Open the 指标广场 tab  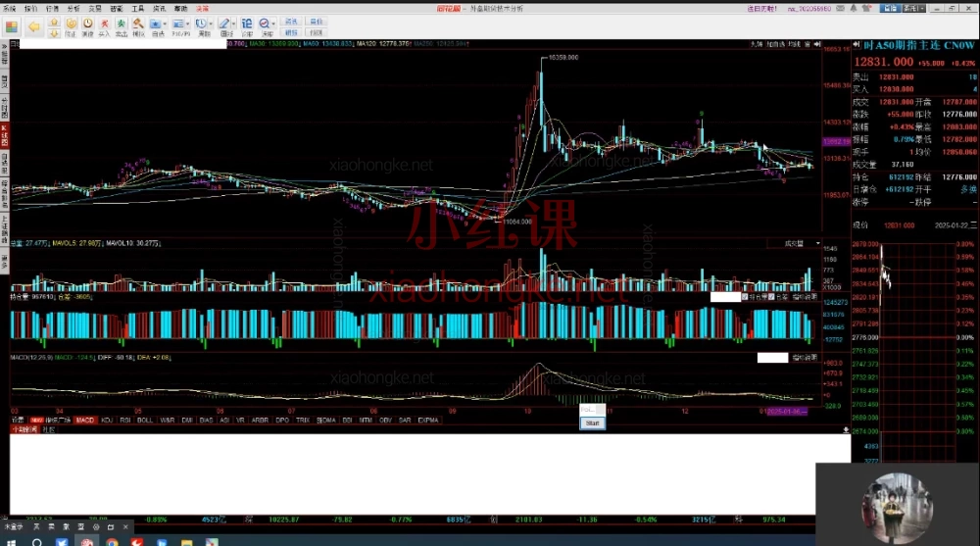tap(58, 421)
